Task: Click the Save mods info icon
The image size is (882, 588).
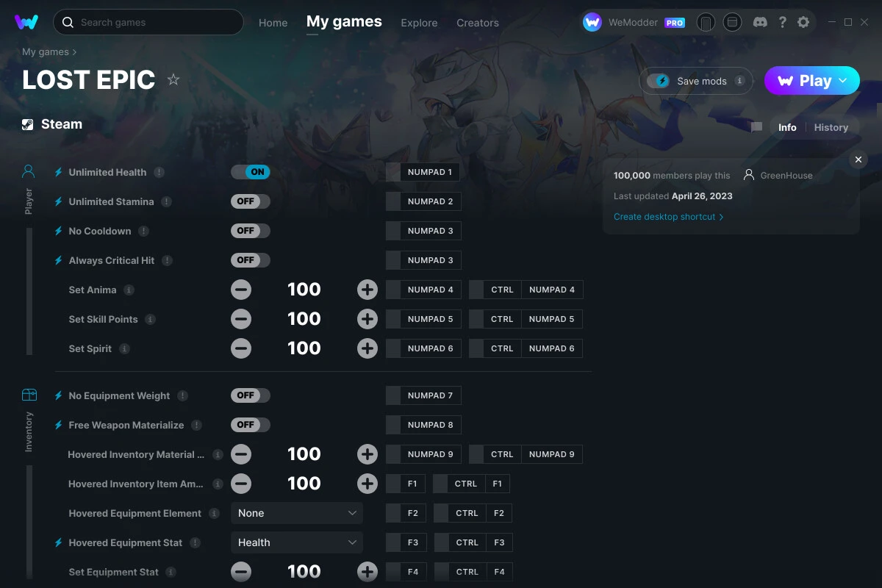Action: (739, 81)
